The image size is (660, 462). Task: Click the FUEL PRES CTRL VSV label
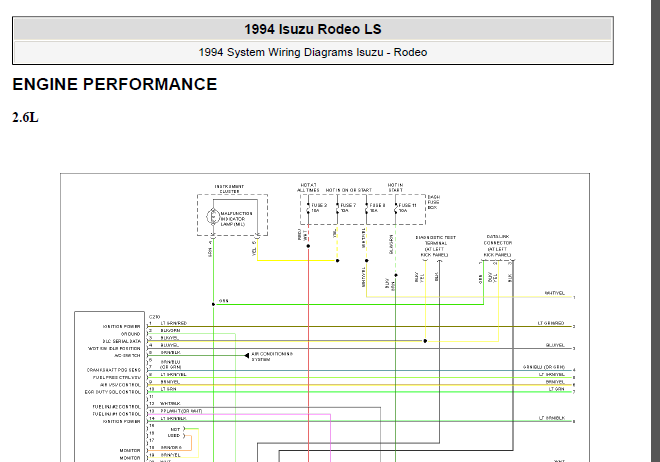coord(117,377)
